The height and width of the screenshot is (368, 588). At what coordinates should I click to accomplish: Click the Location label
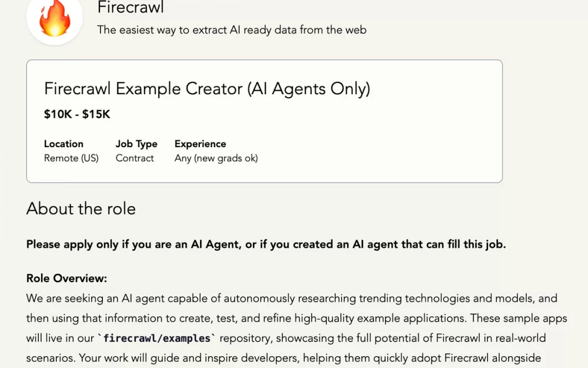click(64, 144)
